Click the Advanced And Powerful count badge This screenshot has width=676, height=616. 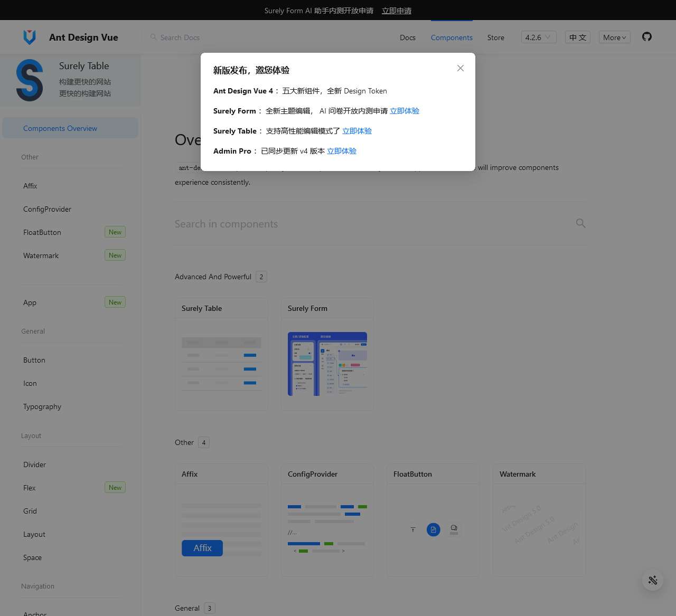[x=261, y=277]
